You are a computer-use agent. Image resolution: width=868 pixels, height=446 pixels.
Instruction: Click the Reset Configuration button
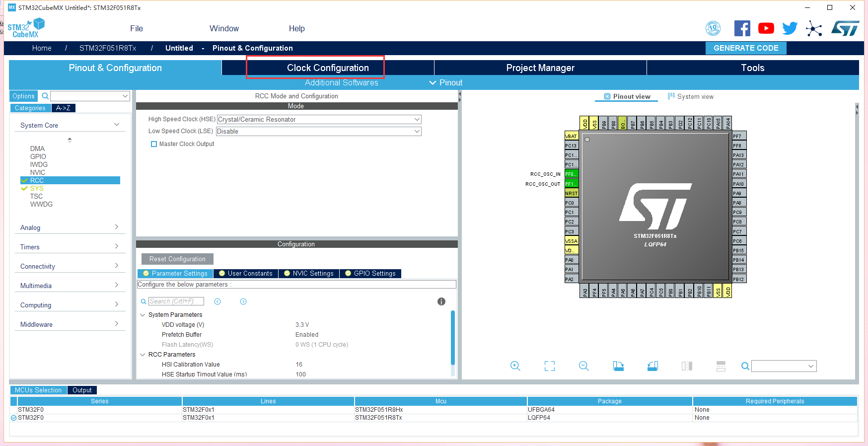pos(177,259)
